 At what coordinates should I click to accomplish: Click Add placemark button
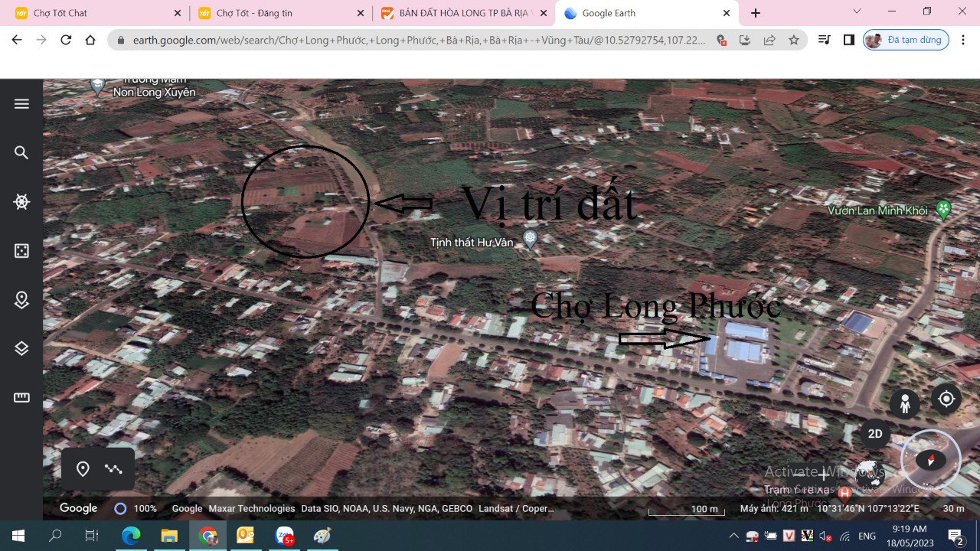(83, 469)
